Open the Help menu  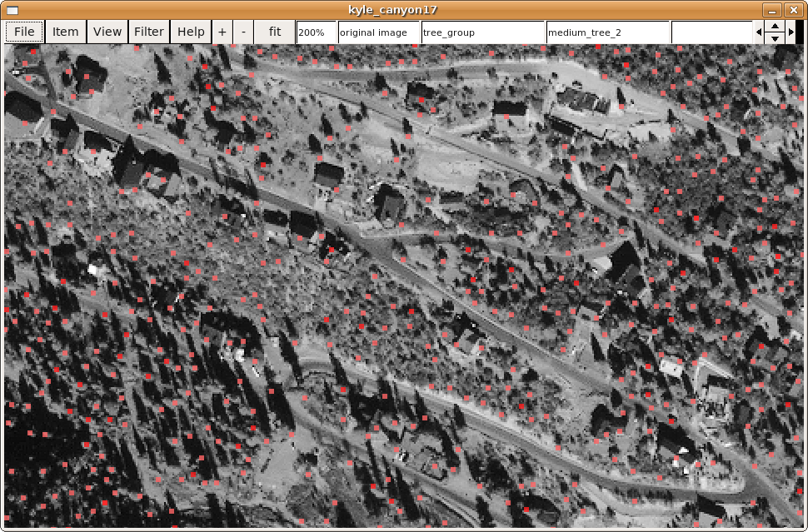click(x=191, y=32)
